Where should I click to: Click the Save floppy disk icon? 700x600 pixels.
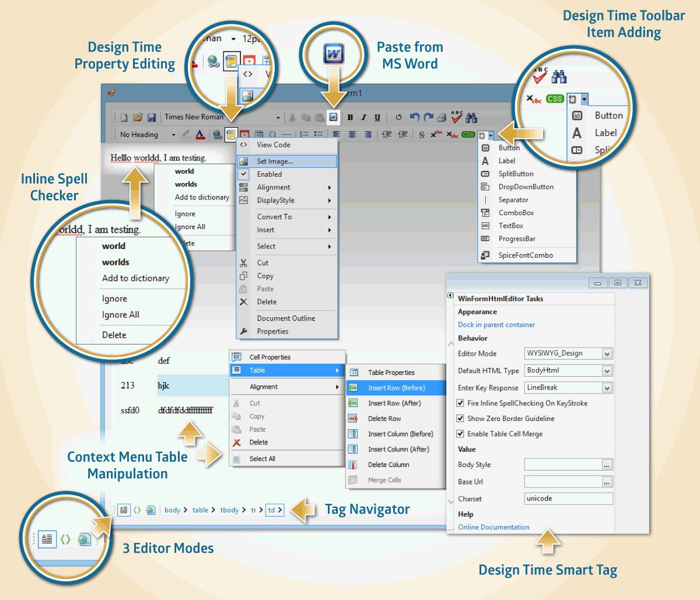tap(152, 117)
